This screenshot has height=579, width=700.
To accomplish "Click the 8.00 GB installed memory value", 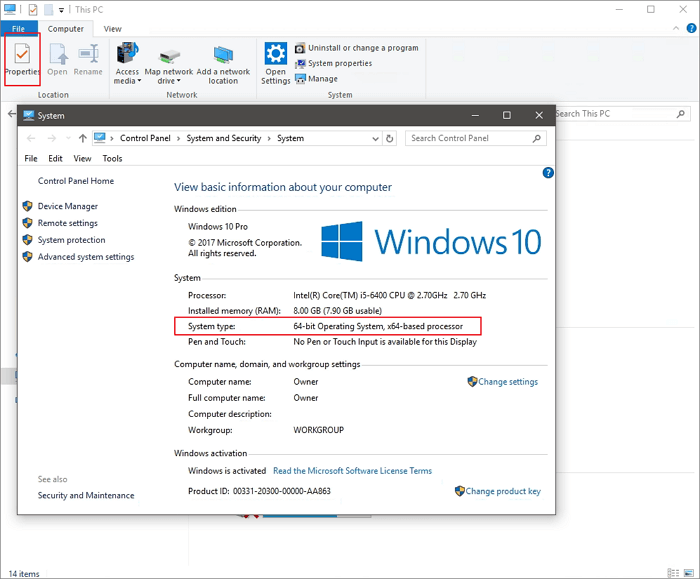I will click(x=338, y=311).
